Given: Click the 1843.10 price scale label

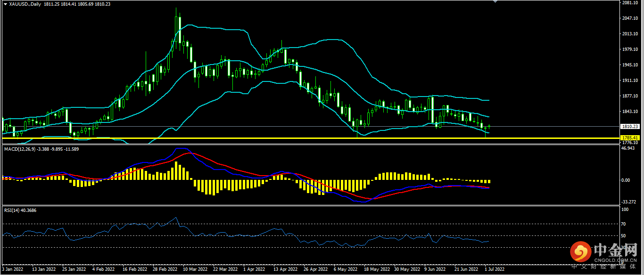Looking at the screenshot, I should [x=630, y=112].
